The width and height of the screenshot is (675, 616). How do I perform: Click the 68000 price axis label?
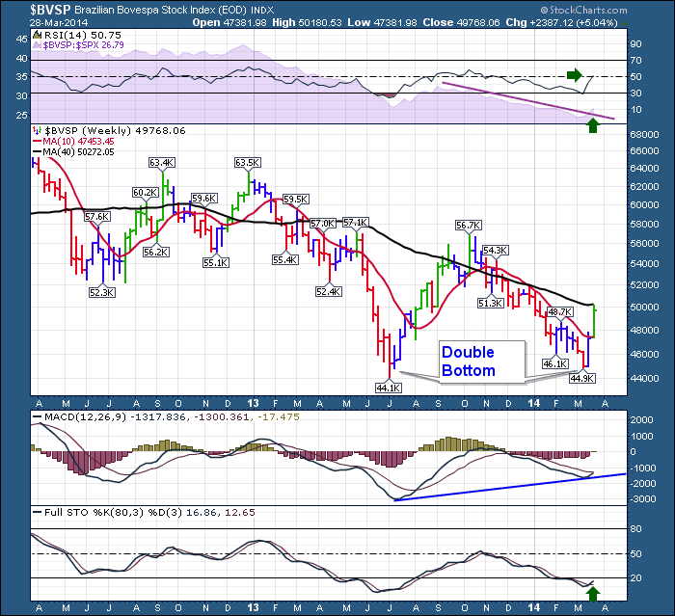coord(644,134)
